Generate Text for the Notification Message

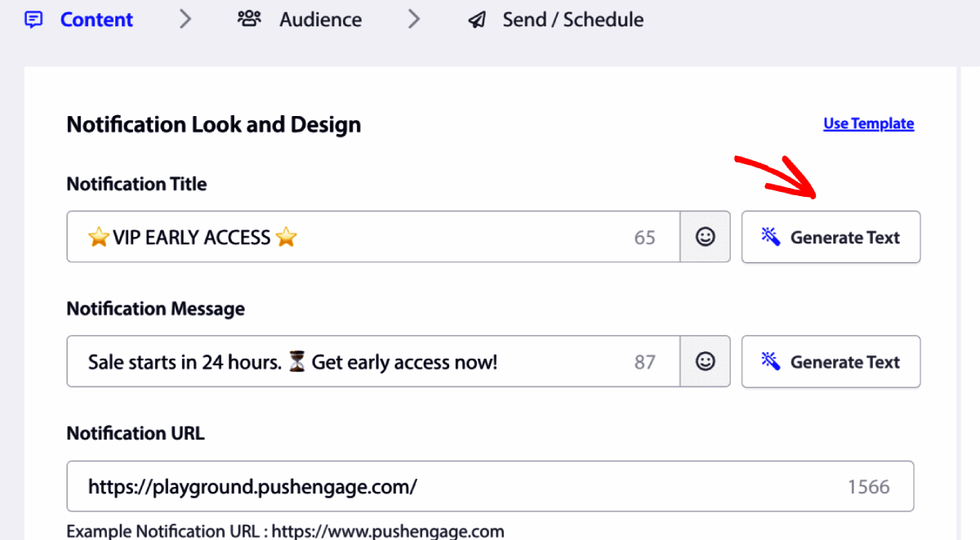[x=831, y=361]
